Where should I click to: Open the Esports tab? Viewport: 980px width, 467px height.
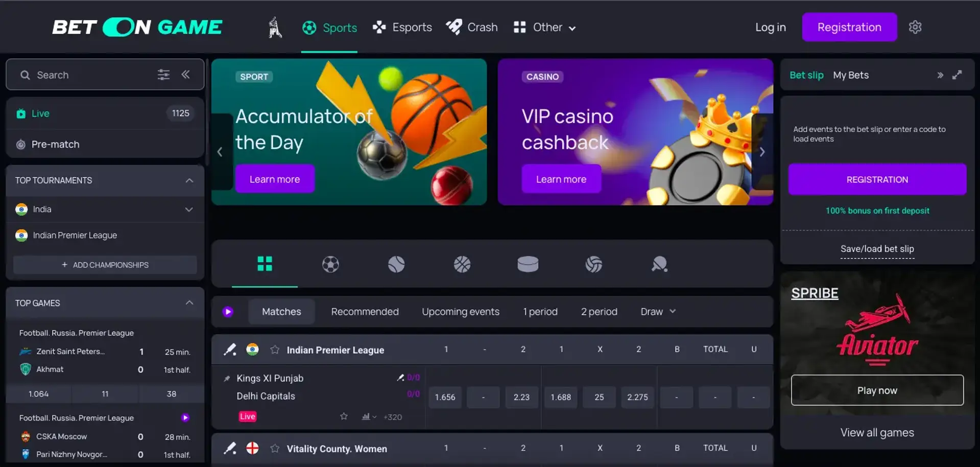coord(402,27)
